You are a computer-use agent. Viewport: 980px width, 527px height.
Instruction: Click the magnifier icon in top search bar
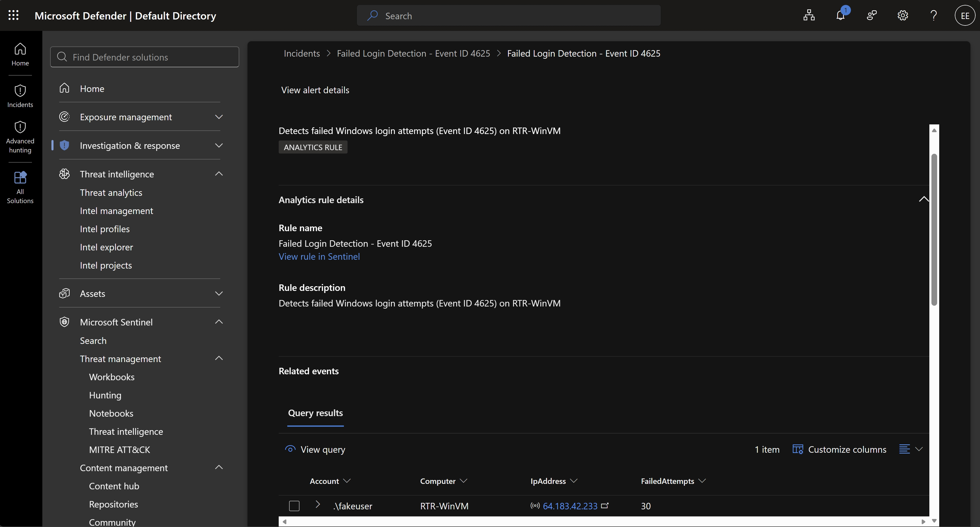(372, 16)
